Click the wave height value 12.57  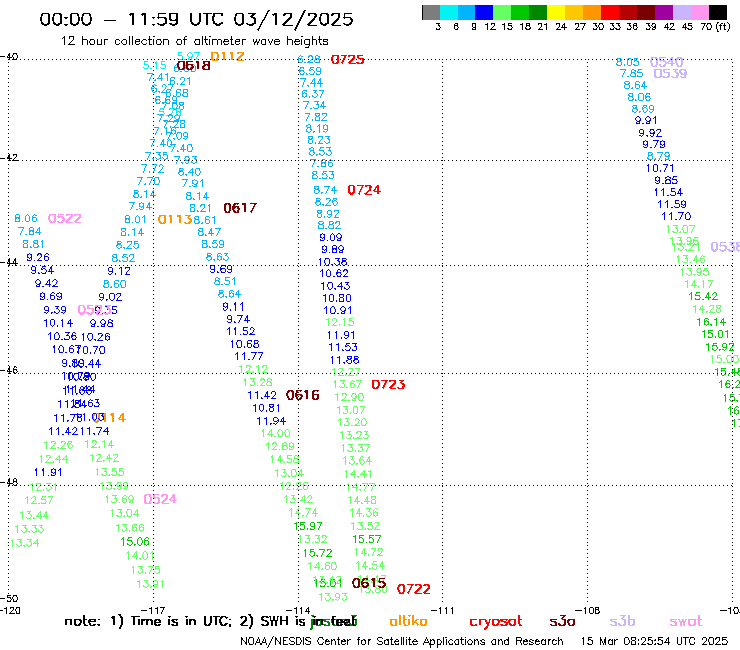[x=39, y=500]
